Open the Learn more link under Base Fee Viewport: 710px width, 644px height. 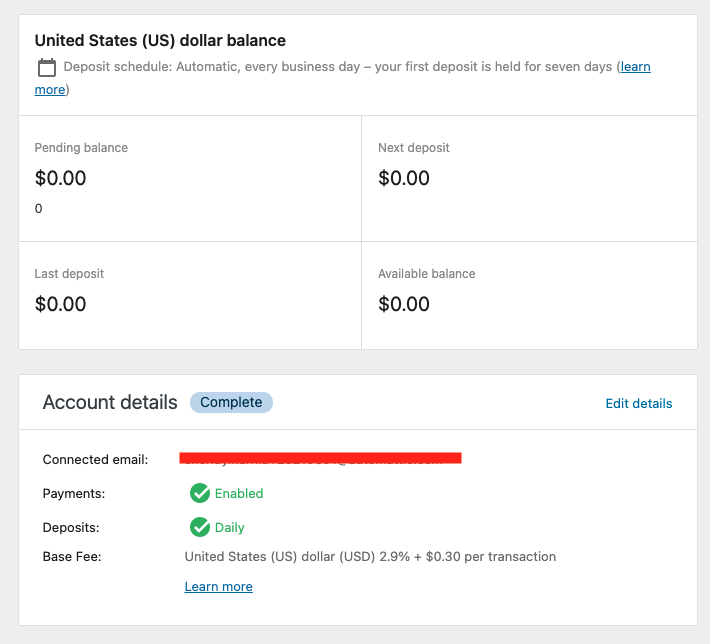[218, 587]
